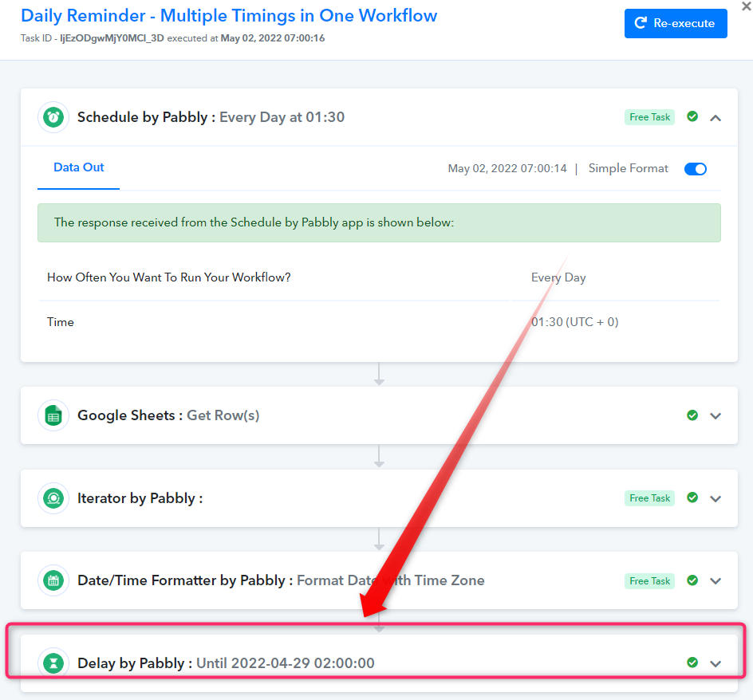Click the green success check on Iterator step

point(692,497)
